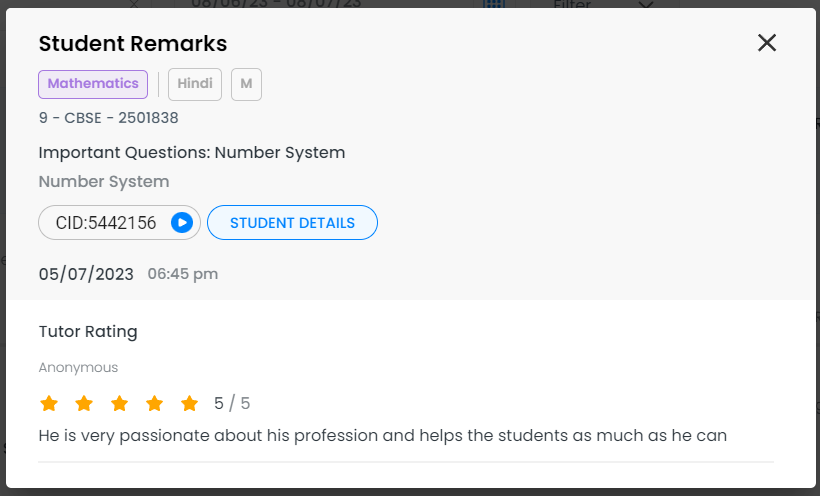
Task: Select the fifth rating star
Action: [190, 404]
